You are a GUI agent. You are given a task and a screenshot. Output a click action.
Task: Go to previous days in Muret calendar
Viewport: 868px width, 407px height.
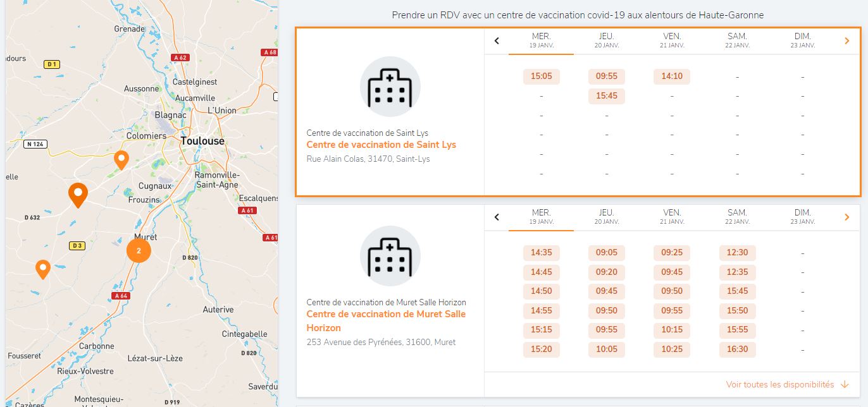tap(497, 217)
